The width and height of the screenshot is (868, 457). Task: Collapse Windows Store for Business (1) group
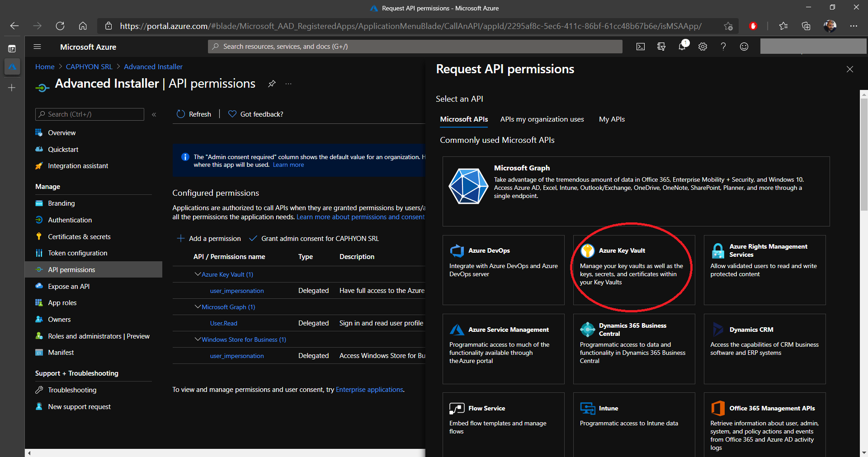tap(198, 339)
